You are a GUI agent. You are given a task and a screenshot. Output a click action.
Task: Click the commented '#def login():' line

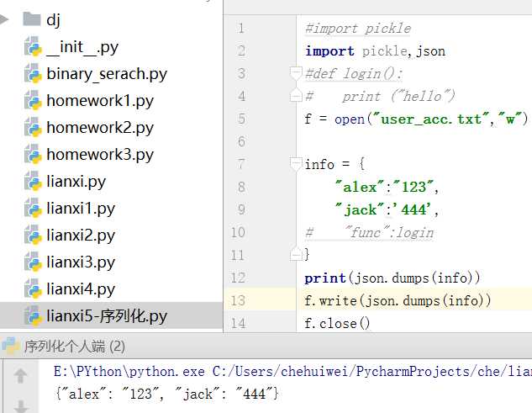coord(354,73)
